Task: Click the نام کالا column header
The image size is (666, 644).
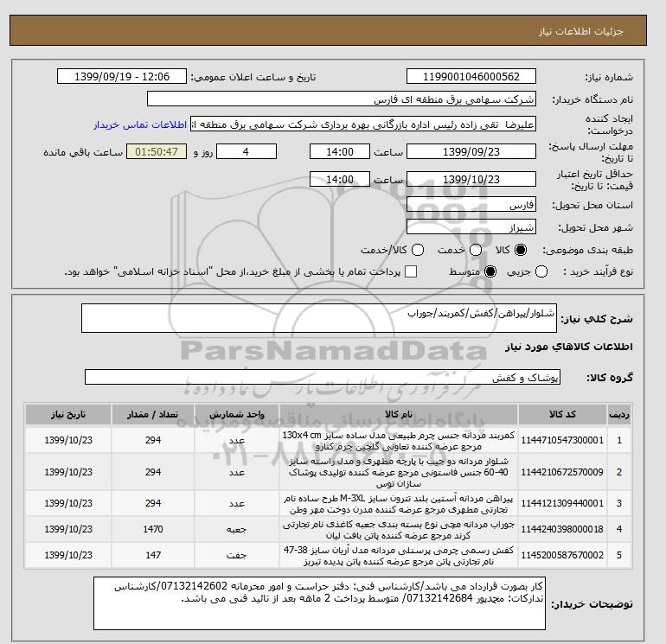Action: click(x=399, y=414)
